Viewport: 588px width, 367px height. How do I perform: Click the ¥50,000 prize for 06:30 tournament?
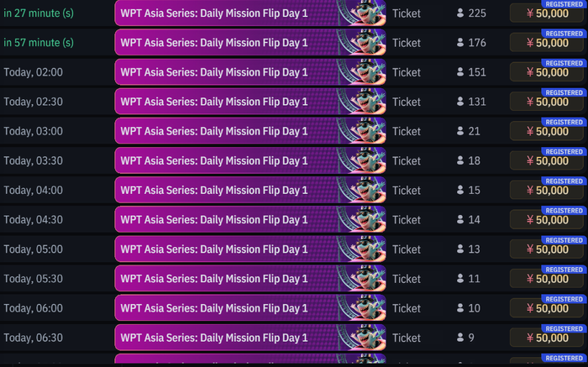coord(547,338)
